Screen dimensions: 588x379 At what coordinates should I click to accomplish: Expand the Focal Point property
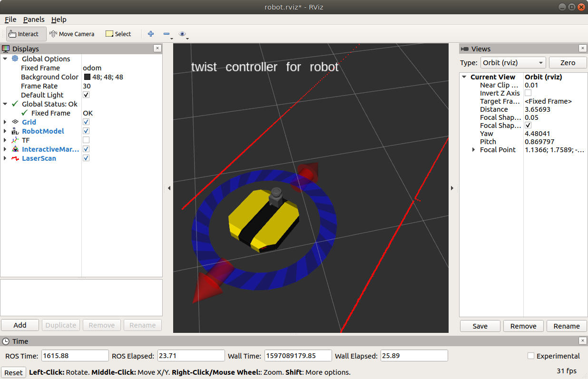point(473,150)
